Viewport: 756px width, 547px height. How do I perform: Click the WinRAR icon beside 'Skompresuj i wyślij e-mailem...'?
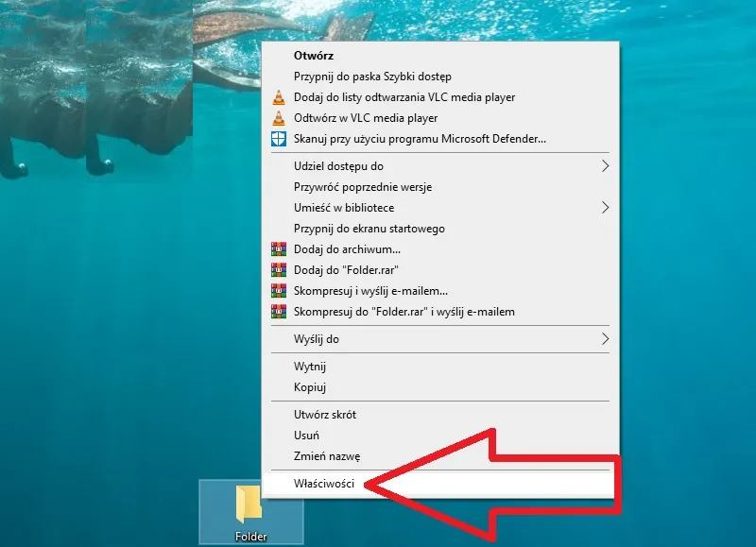click(278, 291)
